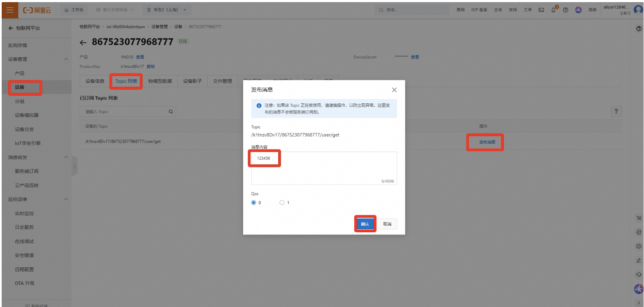Click 费用 in the top bar
644x307 pixels.
coord(460,10)
